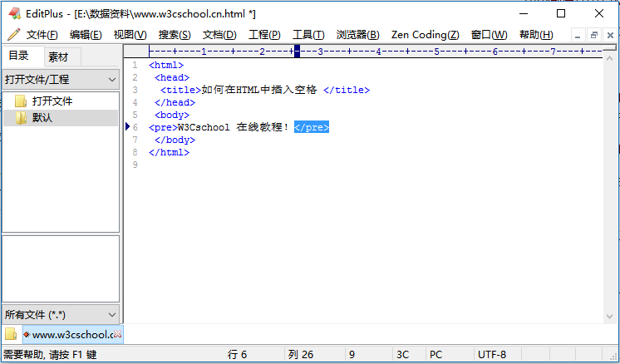This screenshot has width=620, height=364.
Task: Open the Zen Coding(Z) menu
Action: click(425, 35)
